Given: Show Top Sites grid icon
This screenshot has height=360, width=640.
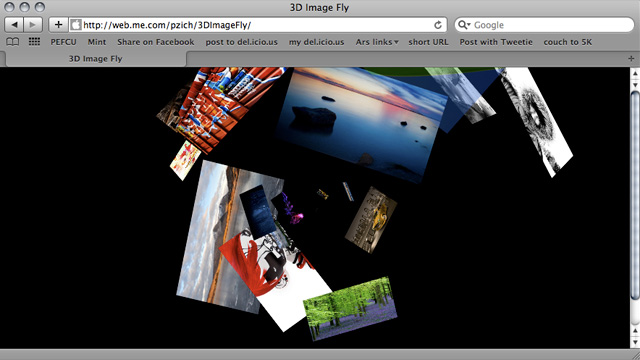Looking at the screenshot, I should [x=34, y=42].
